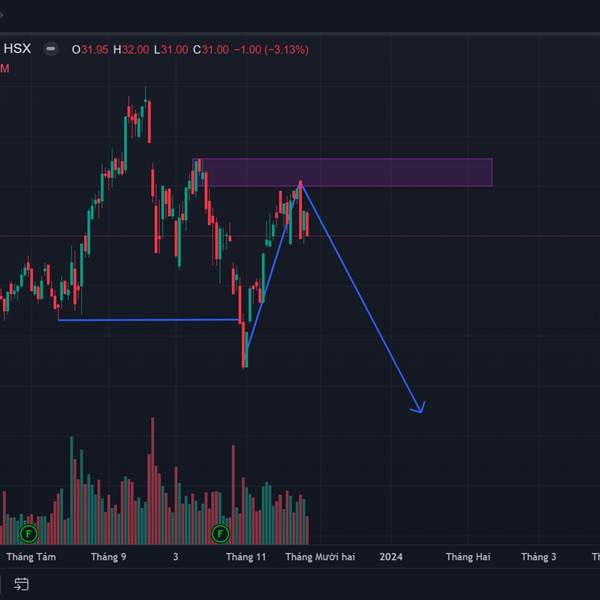Viewport: 600px width, 600px height.
Task: Click the Tháng 9 time axis label
Action: pyautogui.click(x=109, y=557)
